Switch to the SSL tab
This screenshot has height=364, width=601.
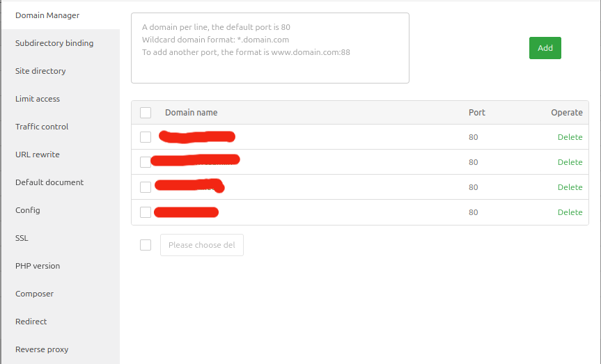click(22, 238)
